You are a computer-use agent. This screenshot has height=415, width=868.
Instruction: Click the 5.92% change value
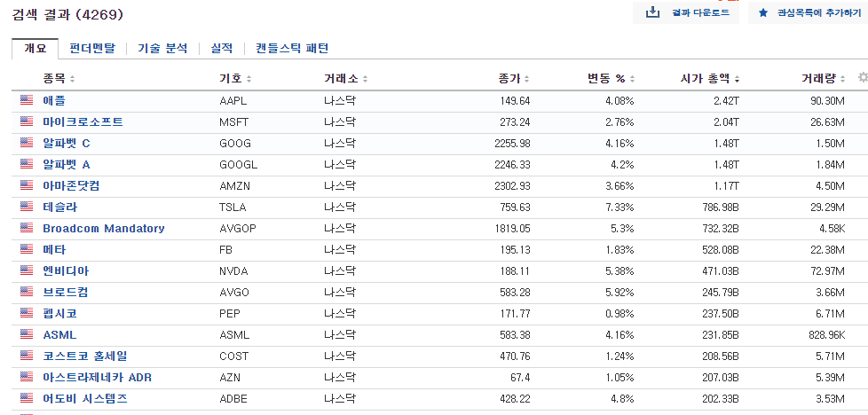[x=619, y=292]
